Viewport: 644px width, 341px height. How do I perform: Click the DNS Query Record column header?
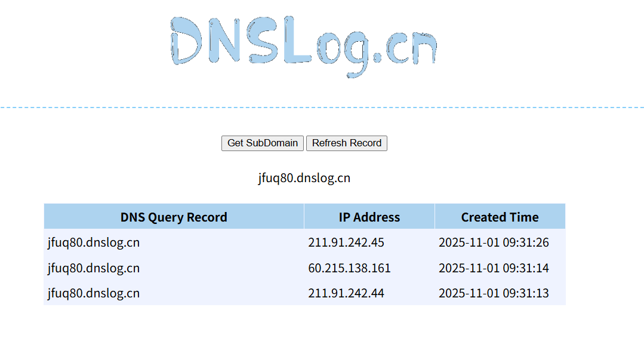click(174, 217)
